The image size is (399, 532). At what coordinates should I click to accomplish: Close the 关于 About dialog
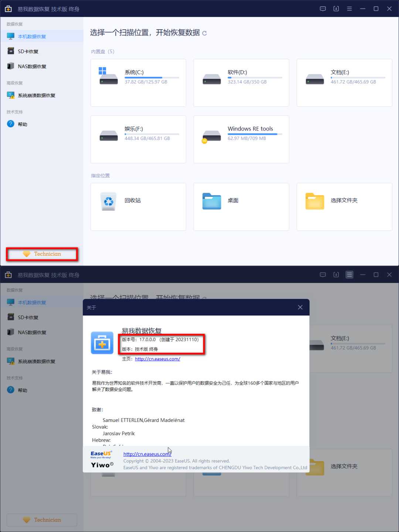pos(300,307)
